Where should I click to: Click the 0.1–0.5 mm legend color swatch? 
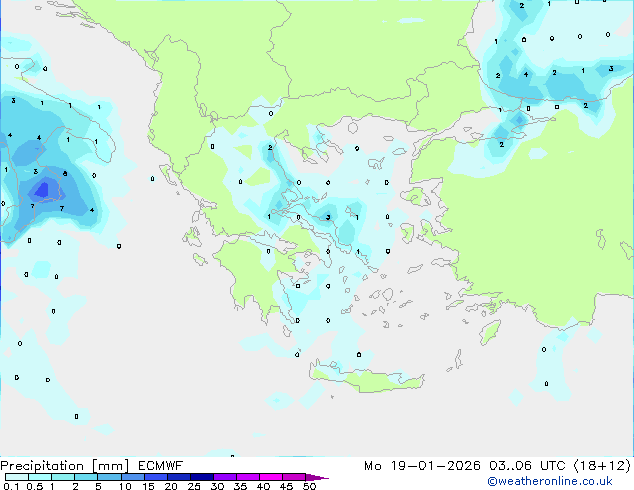point(17,477)
